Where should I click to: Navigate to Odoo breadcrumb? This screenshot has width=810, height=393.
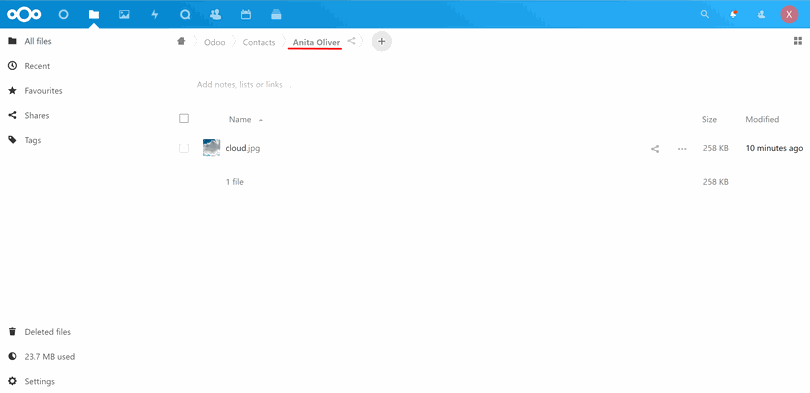click(x=214, y=42)
